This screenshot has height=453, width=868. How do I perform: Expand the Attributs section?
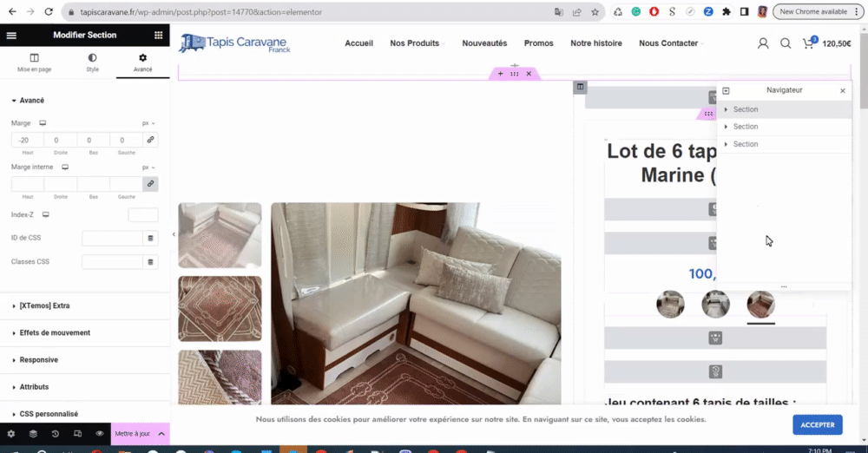85,387
